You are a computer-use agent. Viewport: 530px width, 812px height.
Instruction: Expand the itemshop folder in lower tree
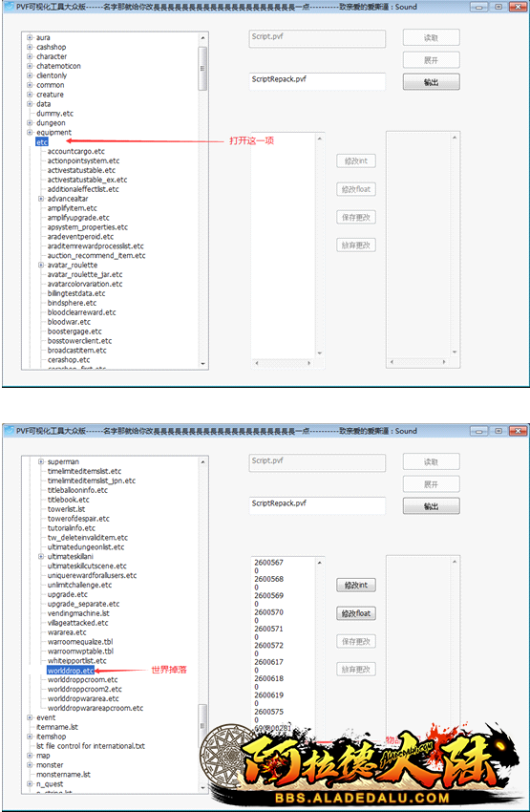point(30,737)
